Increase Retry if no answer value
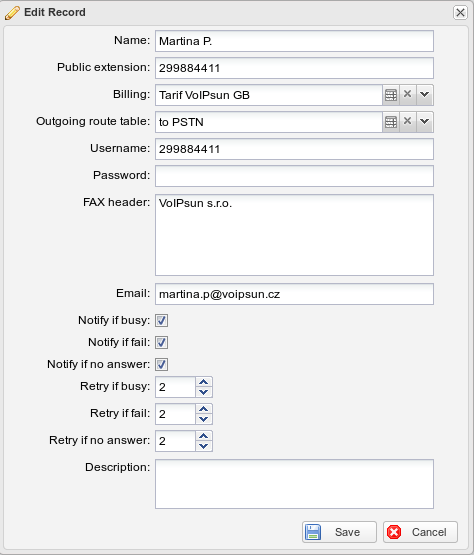 [x=204, y=436]
